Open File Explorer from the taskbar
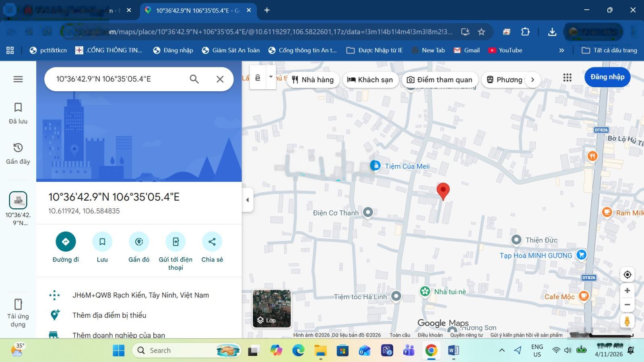This screenshot has width=644, height=362. [320, 350]
